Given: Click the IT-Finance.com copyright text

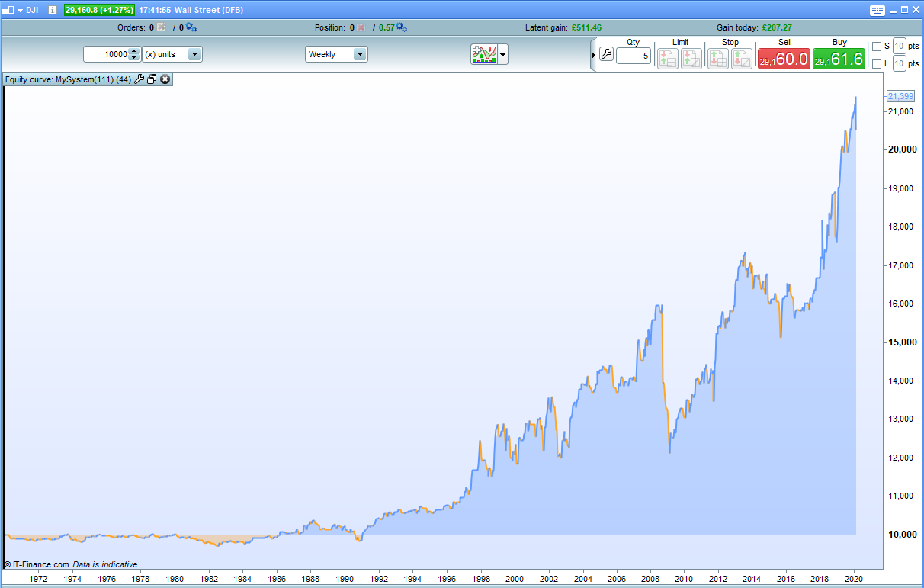Looking at the screenshot, I should (37, 565).
